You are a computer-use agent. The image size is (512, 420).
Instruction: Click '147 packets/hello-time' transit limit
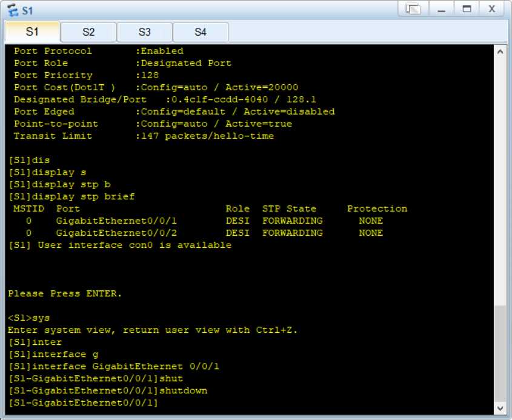click(207, 136)
